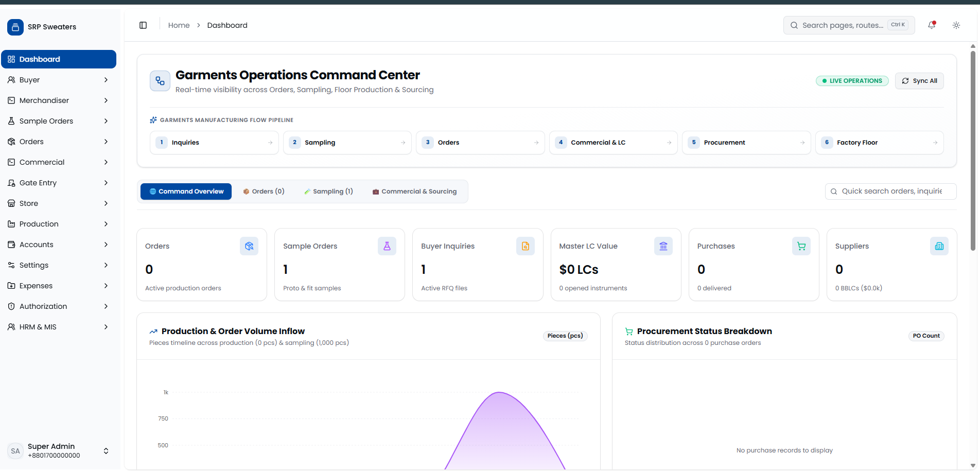Click the Orders card box icon
980x471 pixels.
(x=249, y=246)
